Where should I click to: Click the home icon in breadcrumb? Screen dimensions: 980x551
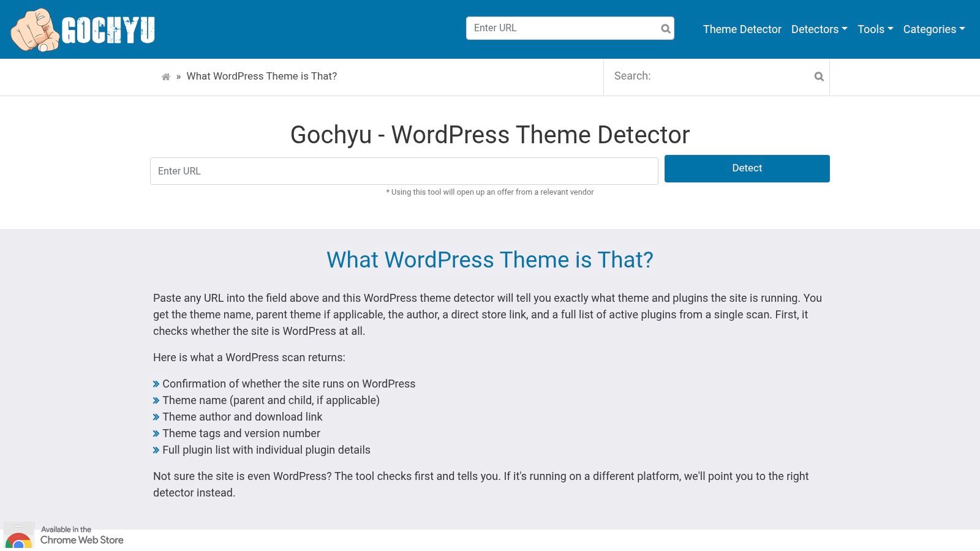pyautogui.click(x=165, y=77)
